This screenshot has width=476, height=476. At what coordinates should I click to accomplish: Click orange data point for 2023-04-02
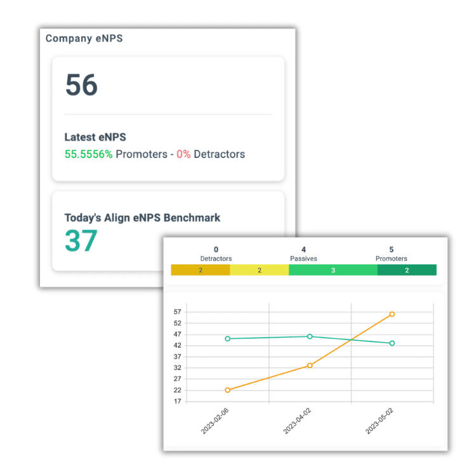coord(310,366)
